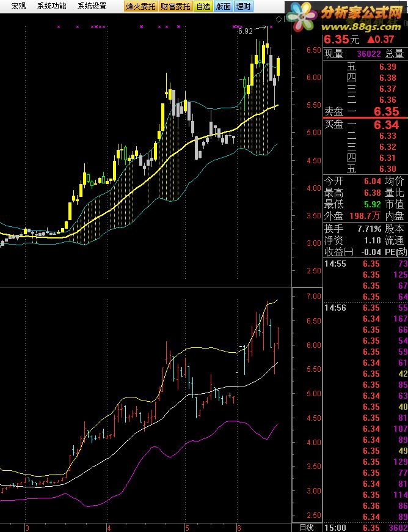Select the 换手 value 7.71%
This screenshot has width=408, height=532.
point(369,229)
